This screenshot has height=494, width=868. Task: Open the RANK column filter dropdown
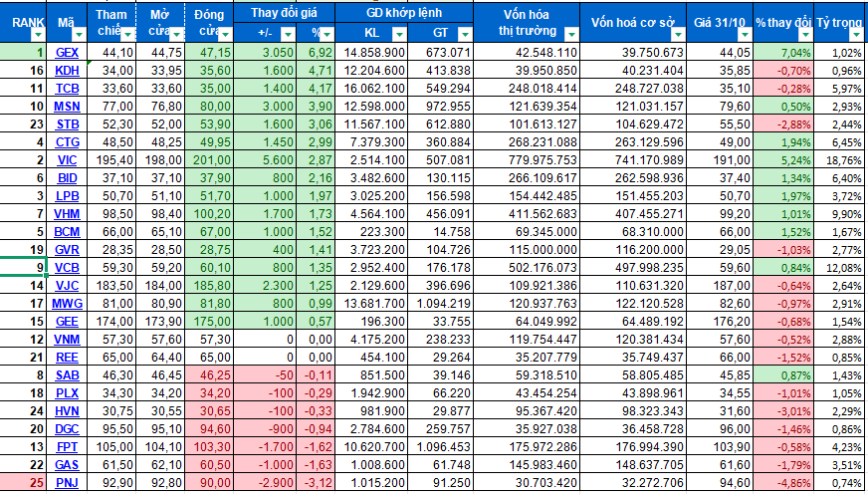click(x=38, y=36)
